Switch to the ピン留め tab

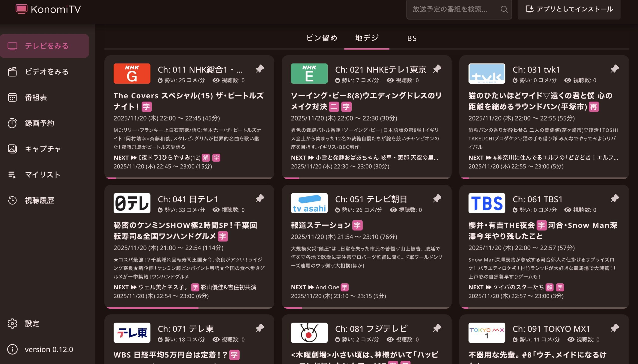tap(322, 38)
